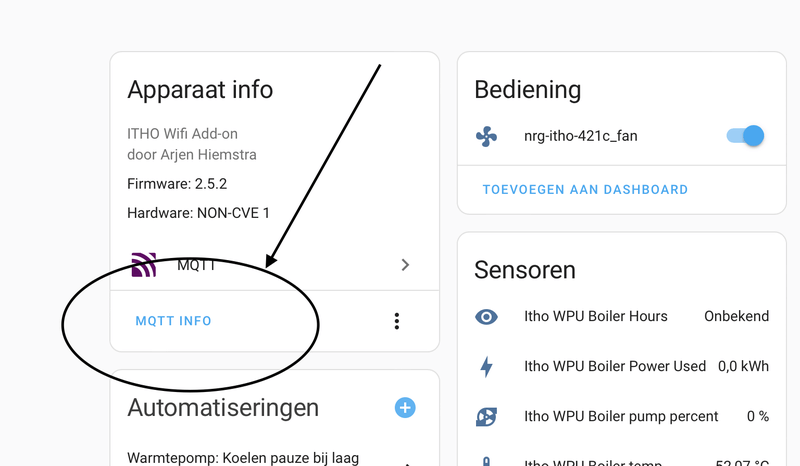Toggle the nrg-itho-421c_fan switch

click(745, 136)
